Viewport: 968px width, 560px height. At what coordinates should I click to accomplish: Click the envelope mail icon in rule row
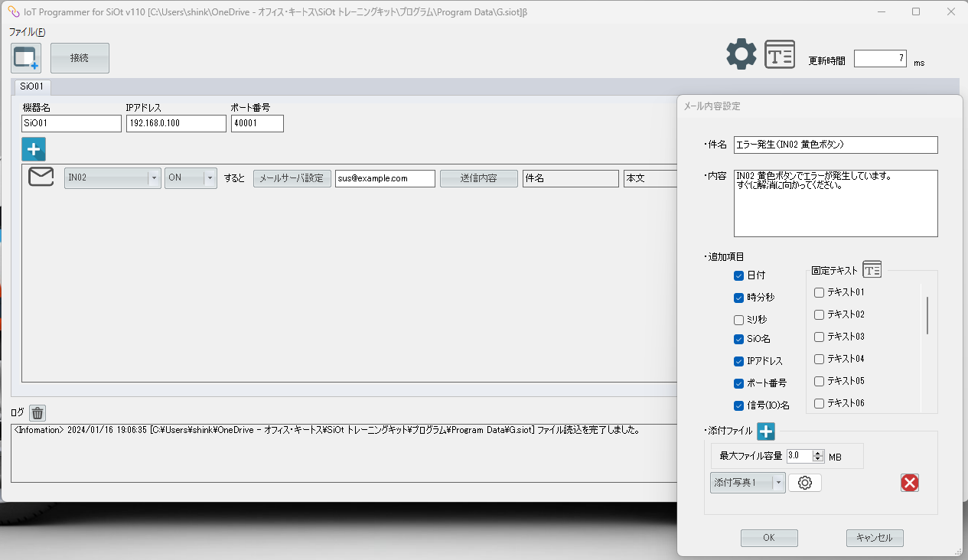click(41, 177)
